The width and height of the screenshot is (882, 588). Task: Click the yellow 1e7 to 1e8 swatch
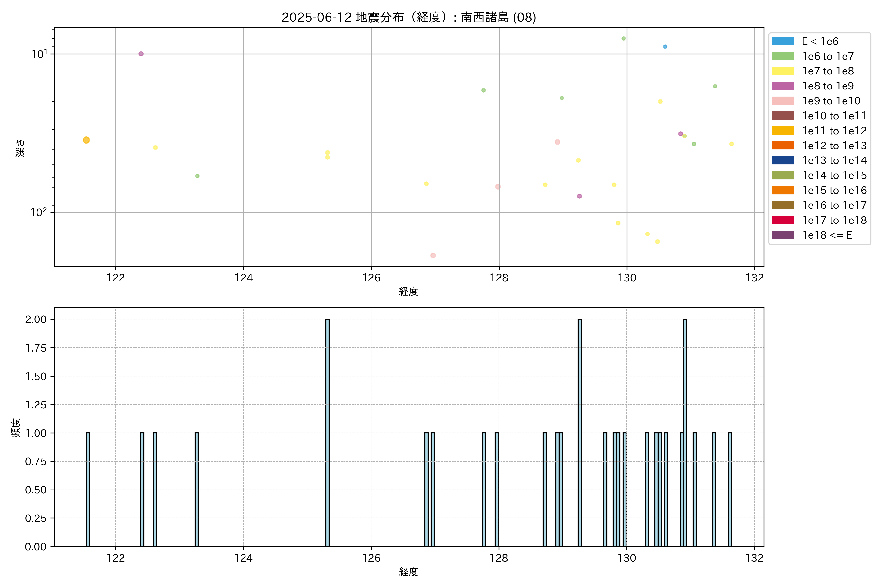(783, 71)
